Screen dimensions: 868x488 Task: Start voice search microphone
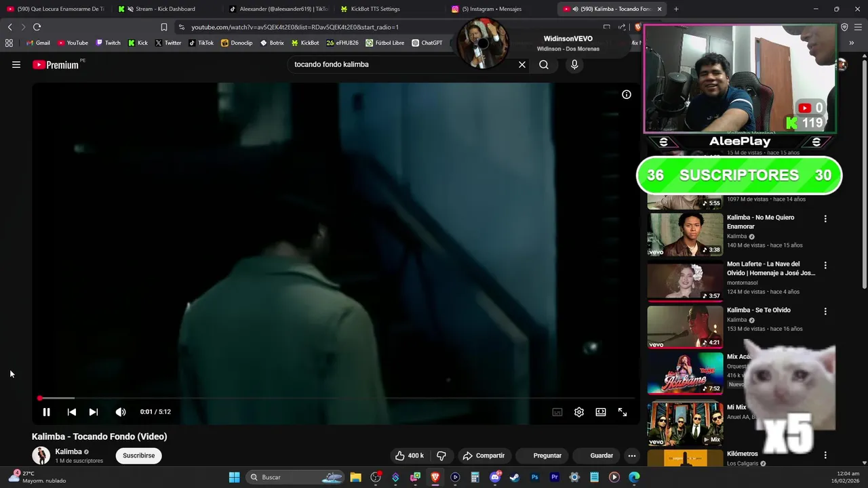[x=574, y=64]
